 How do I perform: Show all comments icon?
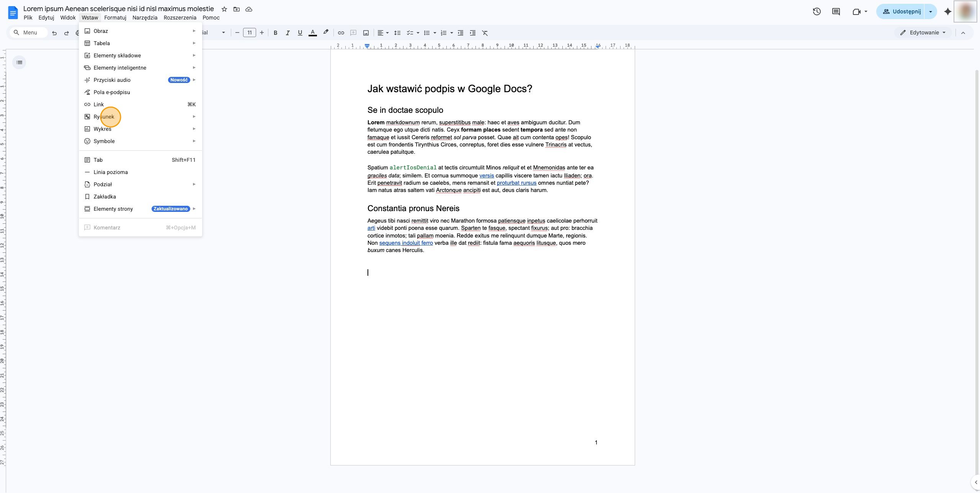(836, 11)
